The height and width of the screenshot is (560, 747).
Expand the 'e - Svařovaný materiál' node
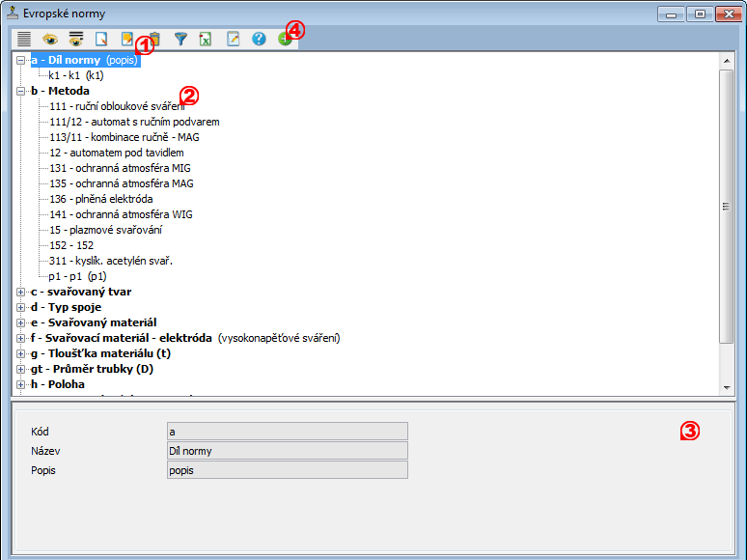click(x=21, y=322)
